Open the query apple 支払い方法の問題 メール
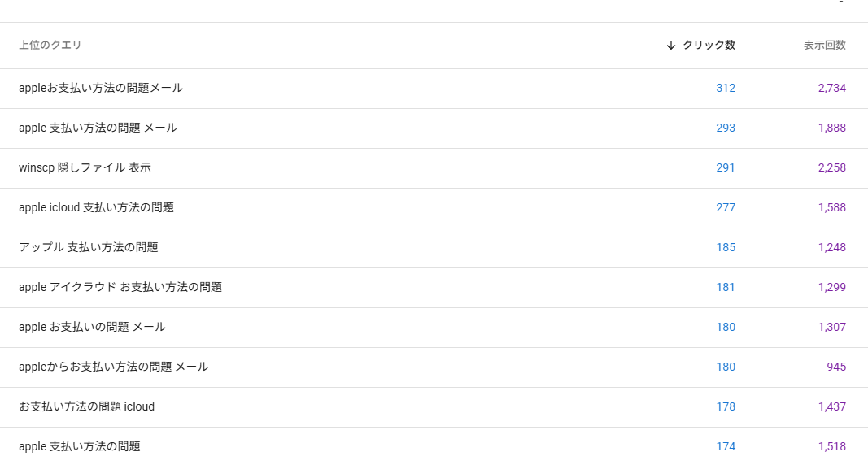Screen dimensions: 868x465 click(x=98, y=128)
